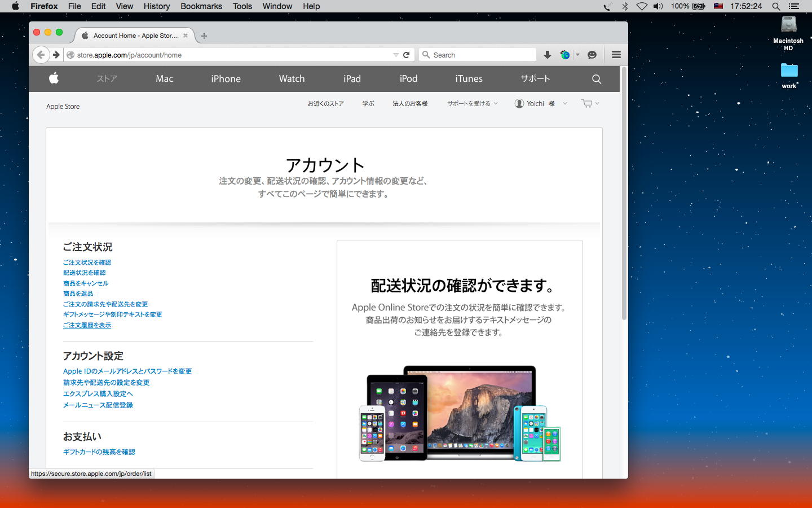
Task: Click the globe extension icon in toolbar
Action: click(564, 55)
